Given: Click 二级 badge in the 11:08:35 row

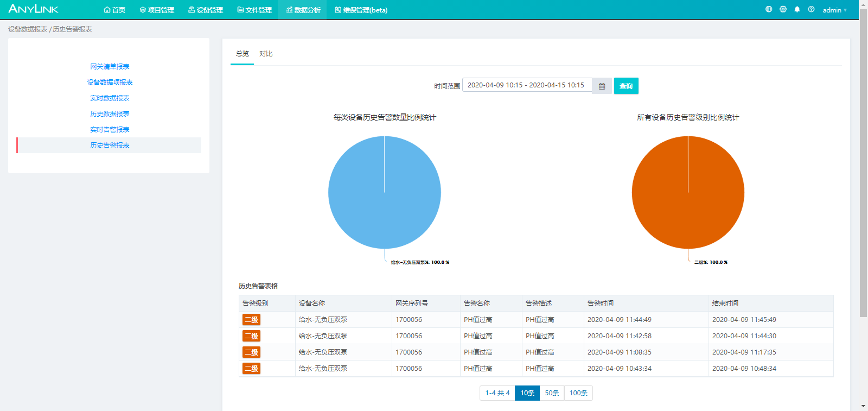Looking at the screenshot, I should coord(251,352).
